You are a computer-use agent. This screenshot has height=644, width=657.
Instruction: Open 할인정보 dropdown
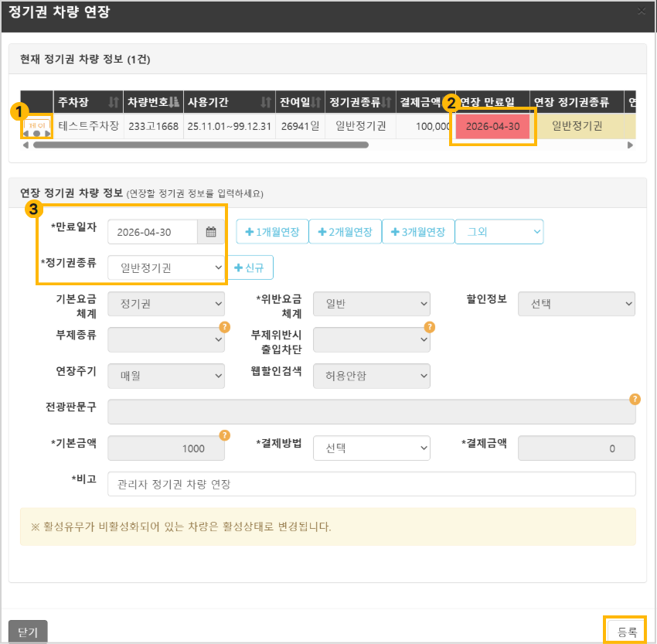(x=576, y=304)
